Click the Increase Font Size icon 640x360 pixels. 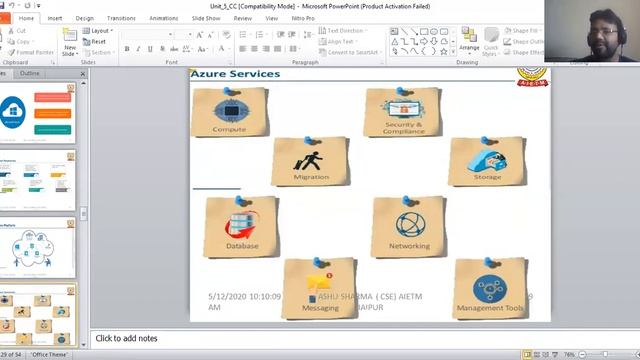pos(200,35)
